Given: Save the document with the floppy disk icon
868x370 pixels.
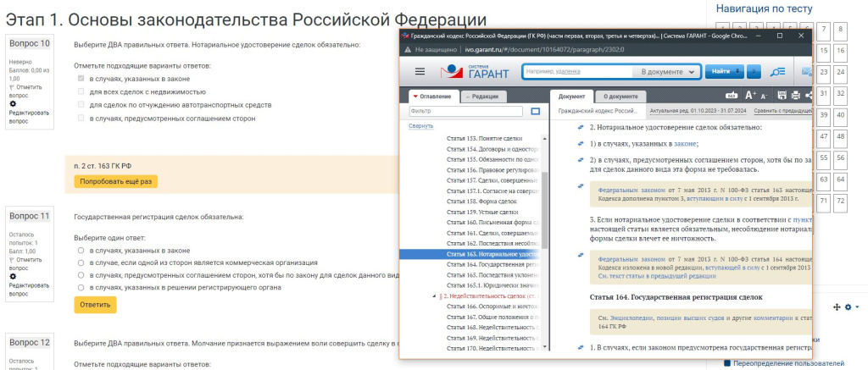Looking at the screenshot, I should point(782,96).
